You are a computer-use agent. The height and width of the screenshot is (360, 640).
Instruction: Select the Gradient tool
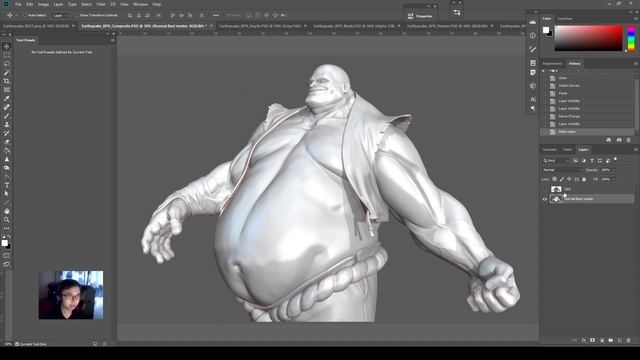coord(7,151)
